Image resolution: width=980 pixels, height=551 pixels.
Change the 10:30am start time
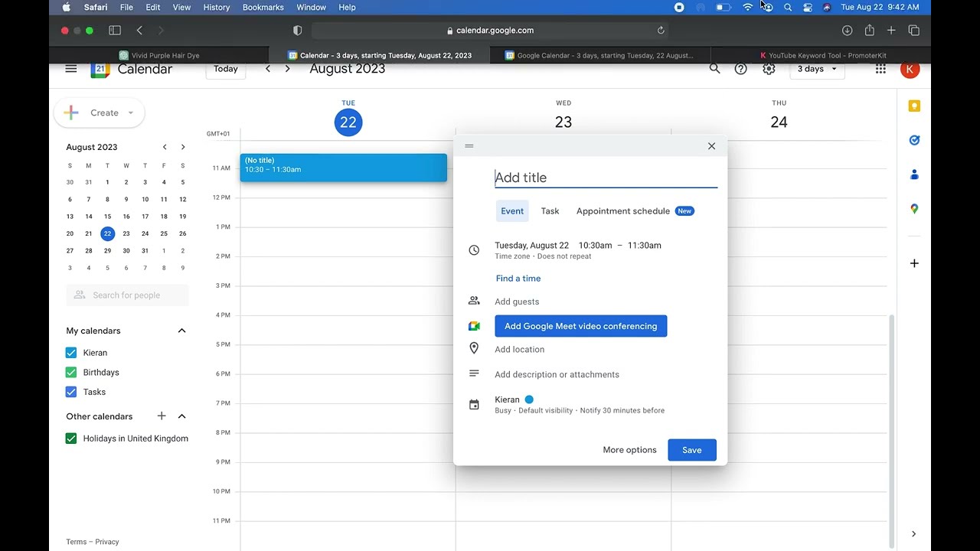point(595,246)
